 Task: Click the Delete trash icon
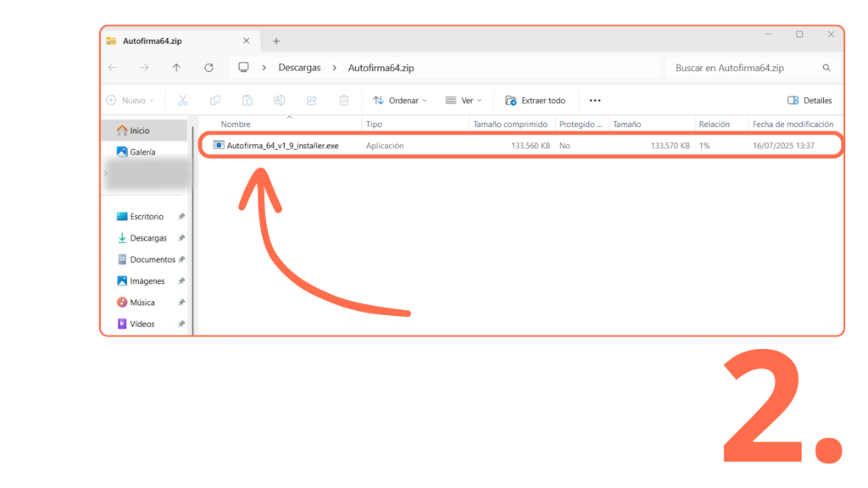click(x=344, y=100)
